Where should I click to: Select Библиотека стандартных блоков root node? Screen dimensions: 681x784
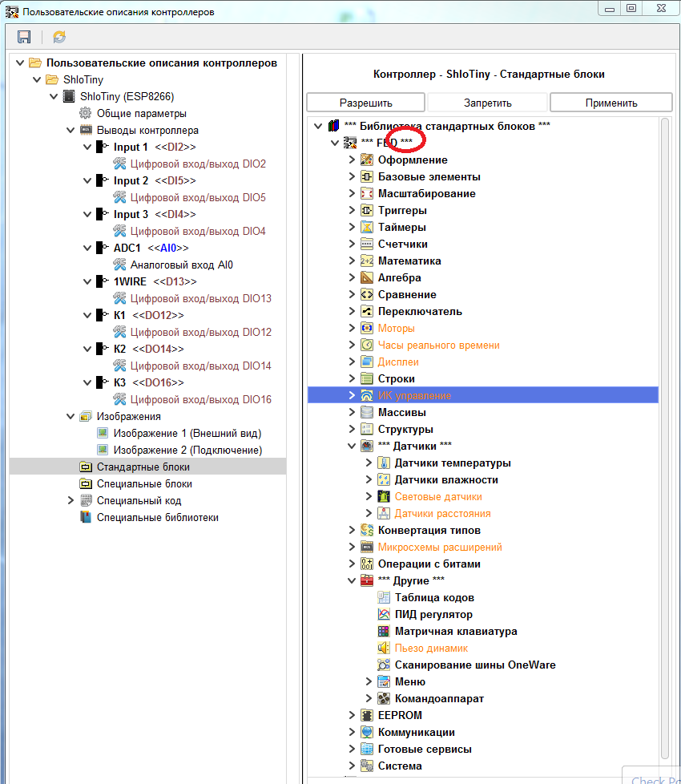point(447,126)
